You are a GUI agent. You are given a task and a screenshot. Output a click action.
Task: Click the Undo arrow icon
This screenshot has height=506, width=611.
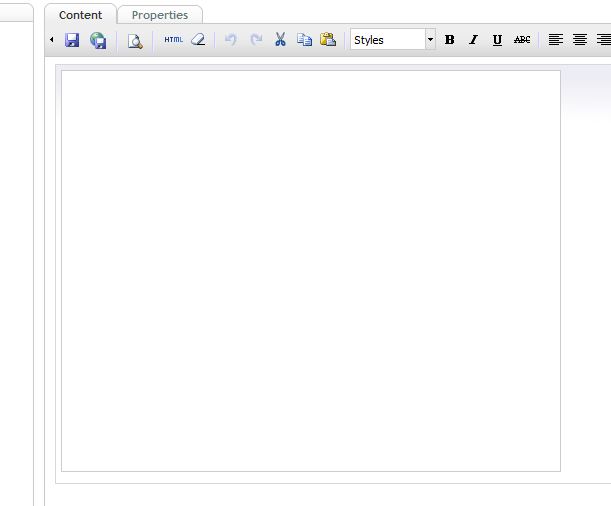231,40
